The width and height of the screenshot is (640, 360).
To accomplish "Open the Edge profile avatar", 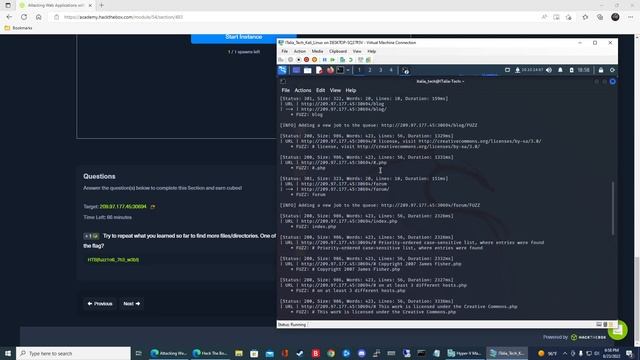I will pyautogui.click(x=615, y=17).
